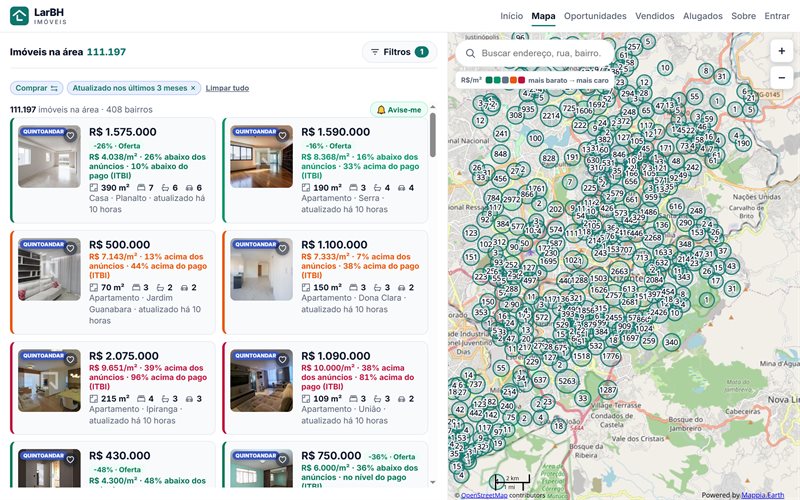This screenshot has width=800, height=500.
Task: Open the 737 cluster marker
Action: (476, 384)
